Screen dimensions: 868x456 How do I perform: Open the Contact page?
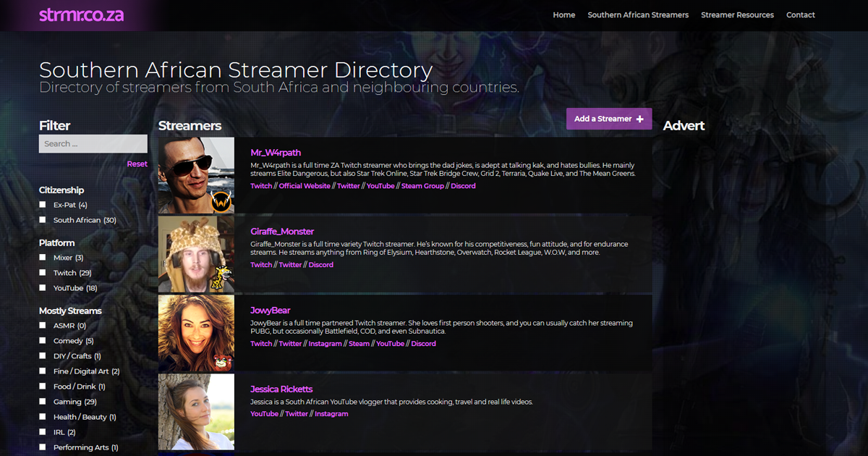[x=800, y=14]
